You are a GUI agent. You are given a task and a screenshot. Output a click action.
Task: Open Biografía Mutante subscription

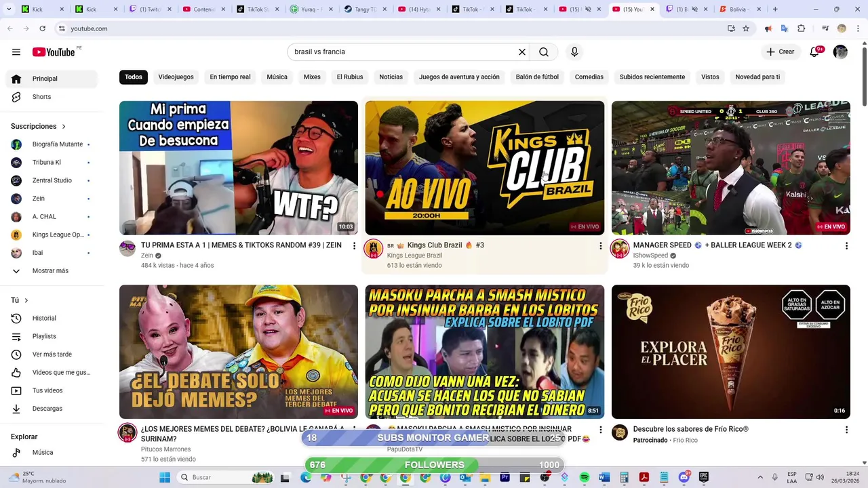coord(52,144)
